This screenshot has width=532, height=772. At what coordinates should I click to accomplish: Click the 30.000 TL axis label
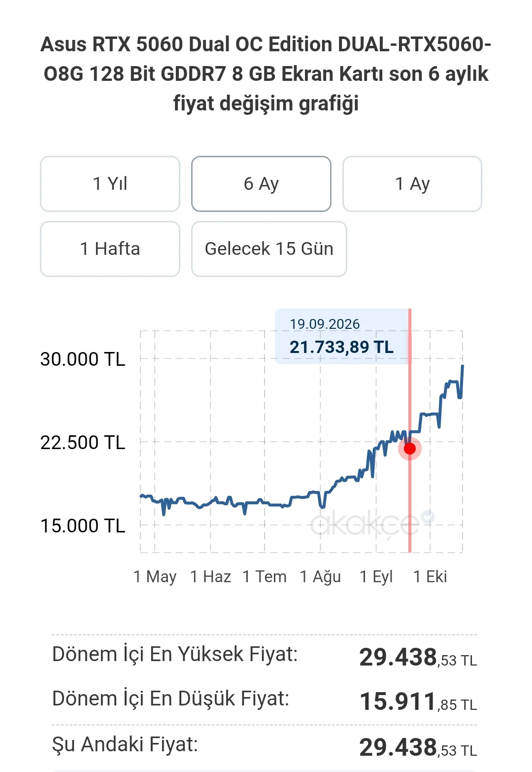coord(83,359)
